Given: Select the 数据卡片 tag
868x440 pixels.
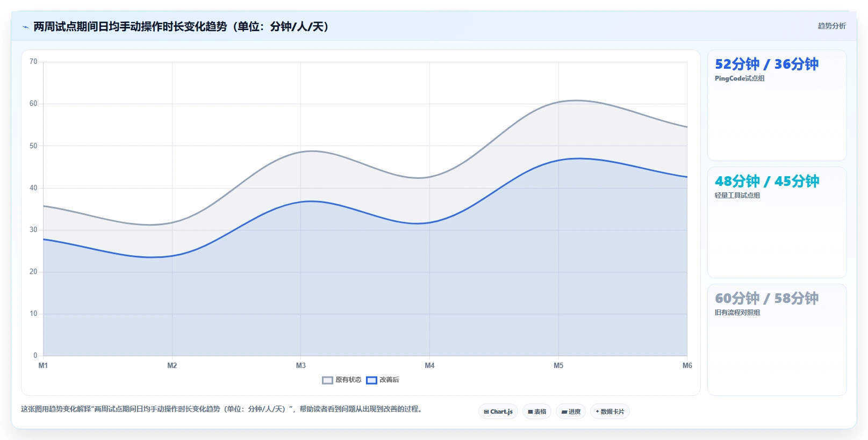Looking at the screenshot, I should 610,412.
